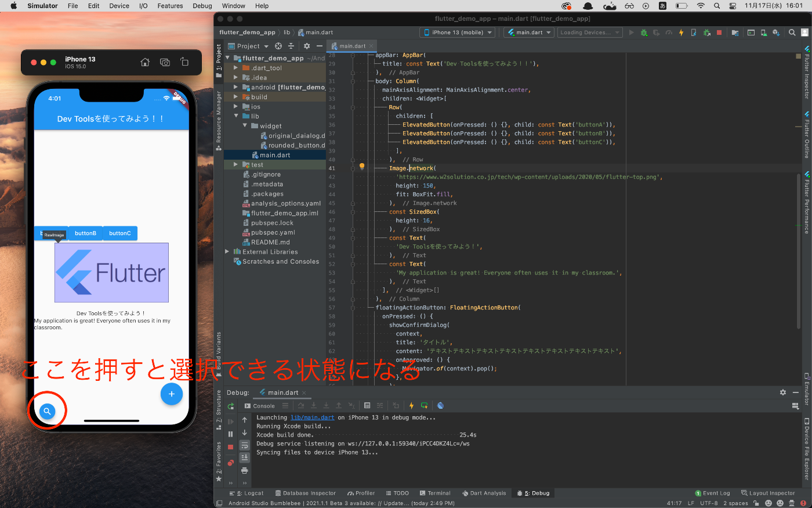Select main.dart file in project tree
Screen dimensions: 812x508
point(275,155)
